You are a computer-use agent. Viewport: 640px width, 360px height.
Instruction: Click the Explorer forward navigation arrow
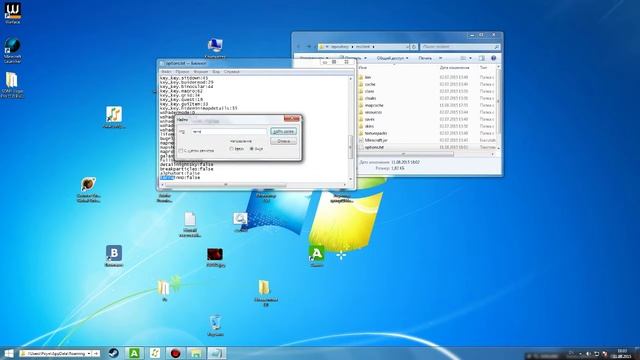click(309, 47)
